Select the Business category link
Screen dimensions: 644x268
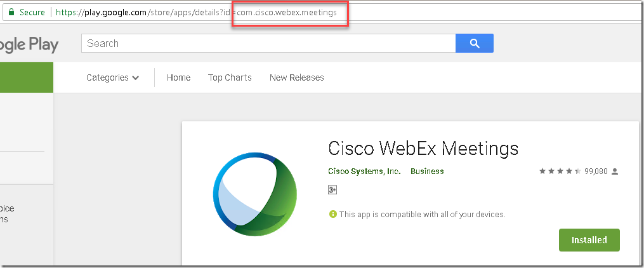pos(427,171)
